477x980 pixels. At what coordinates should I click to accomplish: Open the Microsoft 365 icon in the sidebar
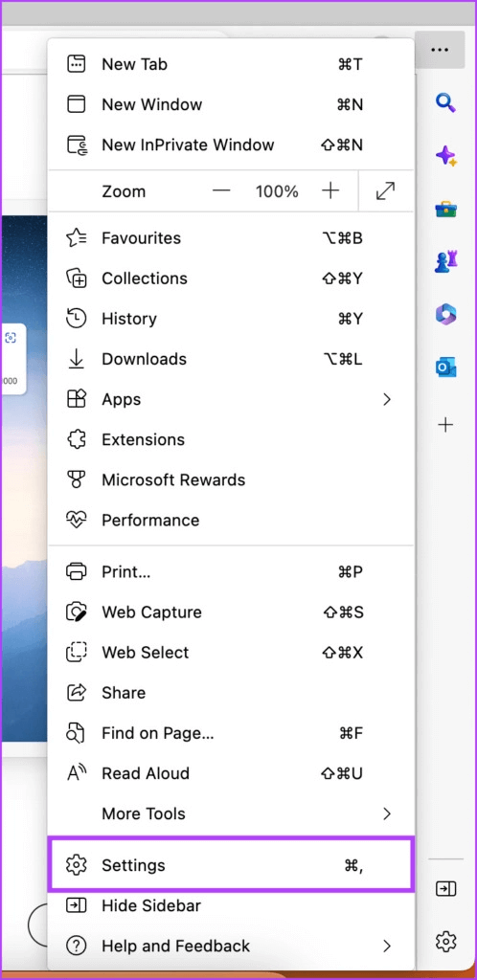coord(445,314)
